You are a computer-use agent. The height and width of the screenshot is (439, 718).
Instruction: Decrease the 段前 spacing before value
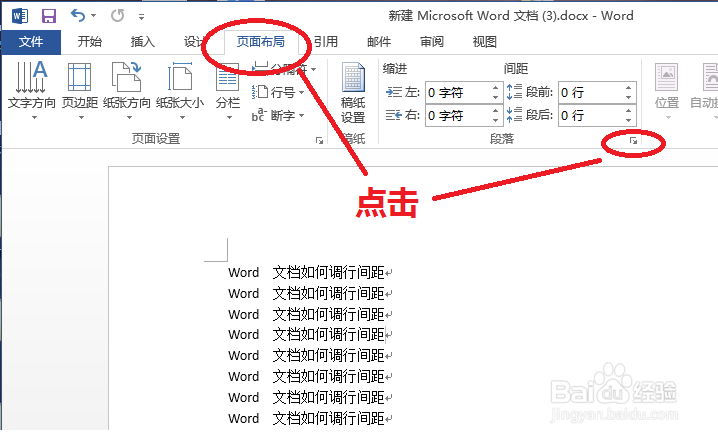[x=629, y=98]
